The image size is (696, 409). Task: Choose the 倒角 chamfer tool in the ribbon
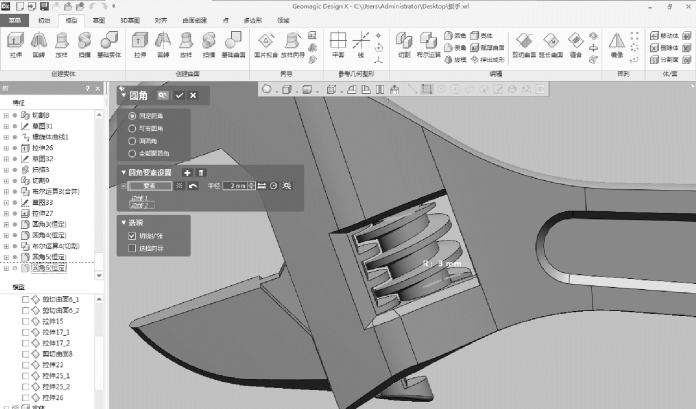click(455, 48)
